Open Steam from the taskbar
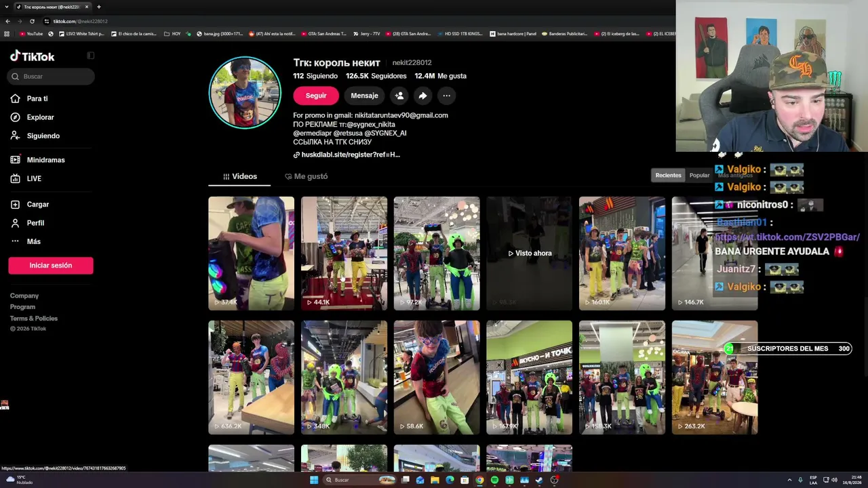 pyautogui.click(x=539, y=480)
